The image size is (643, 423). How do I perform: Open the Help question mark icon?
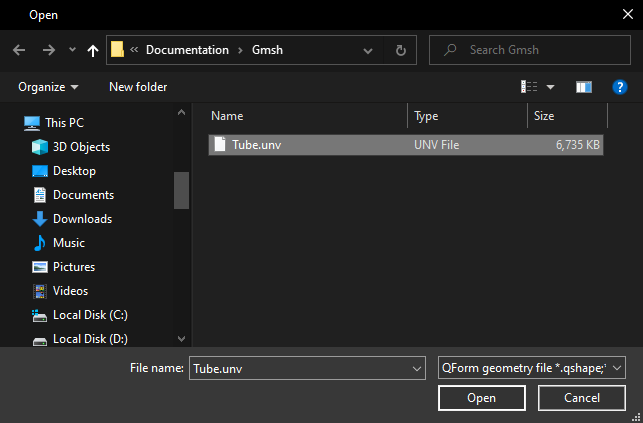pyautogui.click(x=619, y=87)
